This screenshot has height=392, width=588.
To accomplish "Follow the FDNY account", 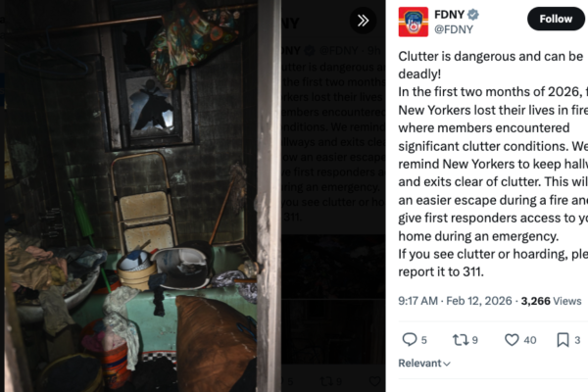I will click(556, 19).
